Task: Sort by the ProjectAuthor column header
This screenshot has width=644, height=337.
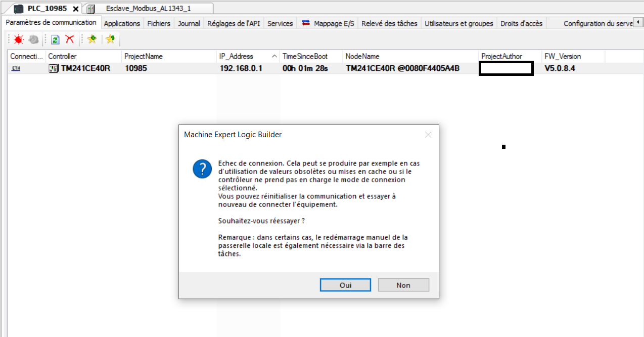Action: [x=510, y=56]
